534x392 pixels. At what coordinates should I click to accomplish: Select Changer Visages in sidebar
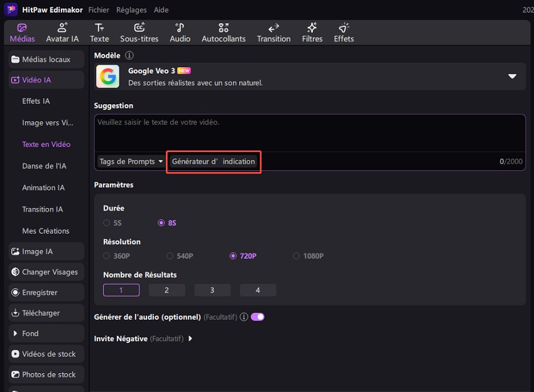[46, 272]
